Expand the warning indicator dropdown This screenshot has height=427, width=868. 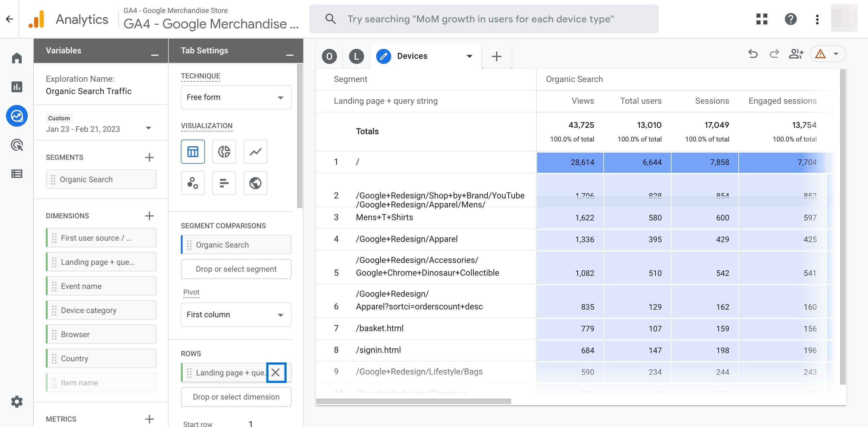point(836,54)
